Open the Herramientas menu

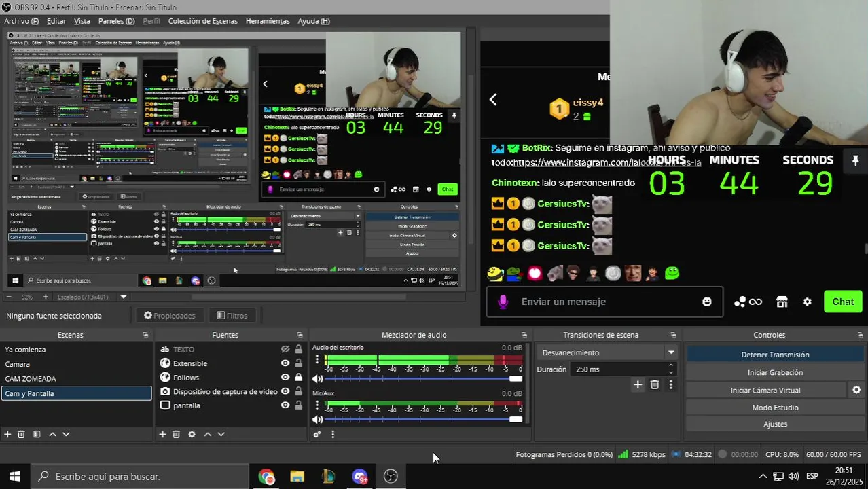268,21
